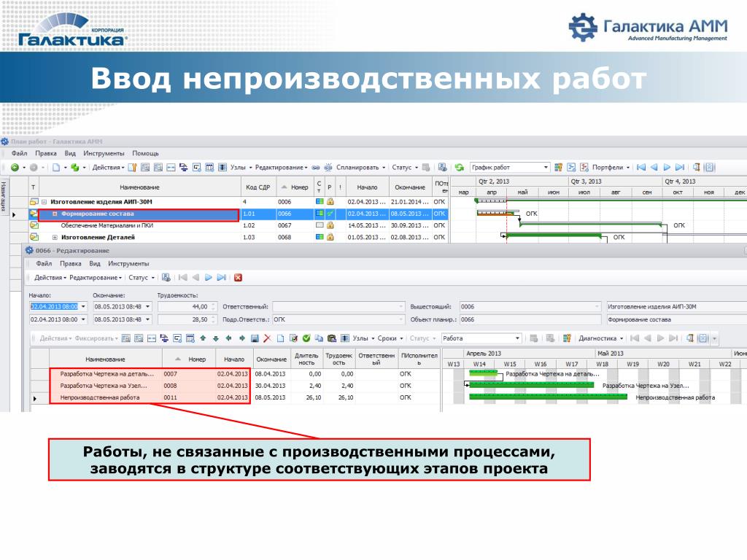
Task: Click the previous record blue arrow in main toolbar
Action: pos(654,168)
